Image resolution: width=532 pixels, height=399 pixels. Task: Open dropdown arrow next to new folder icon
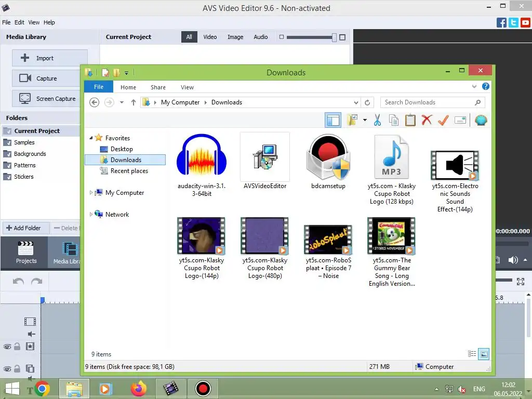point(365,120)
